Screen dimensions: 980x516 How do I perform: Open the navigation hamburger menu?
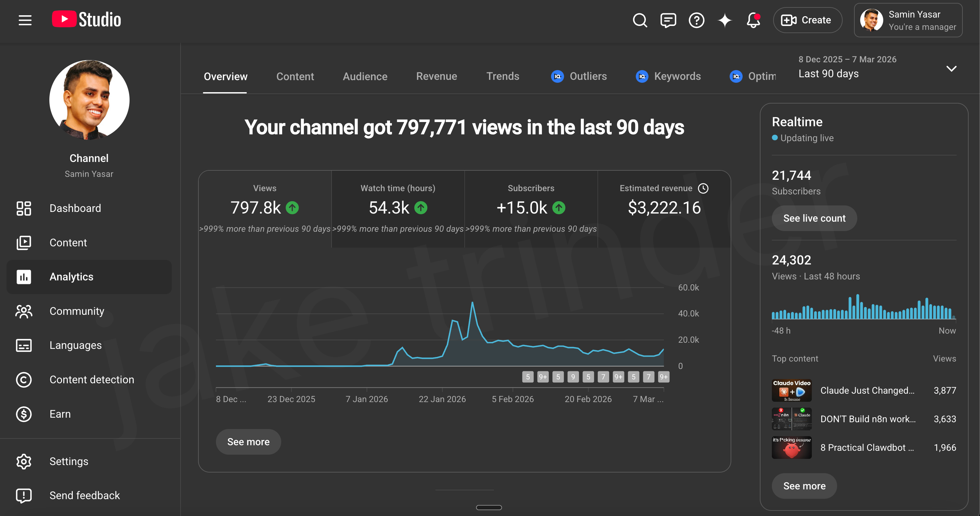(x=24, y=20)
